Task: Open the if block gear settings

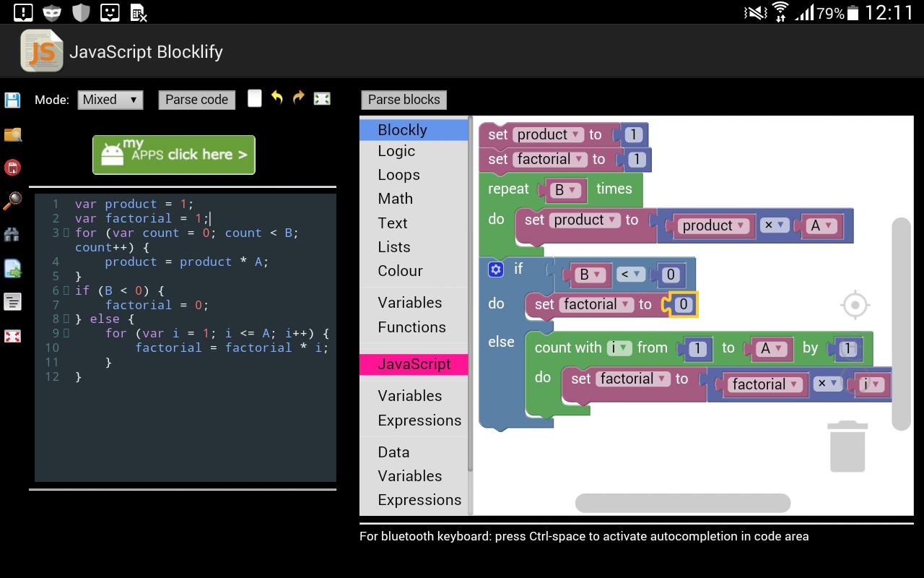Action: (495, 269)
